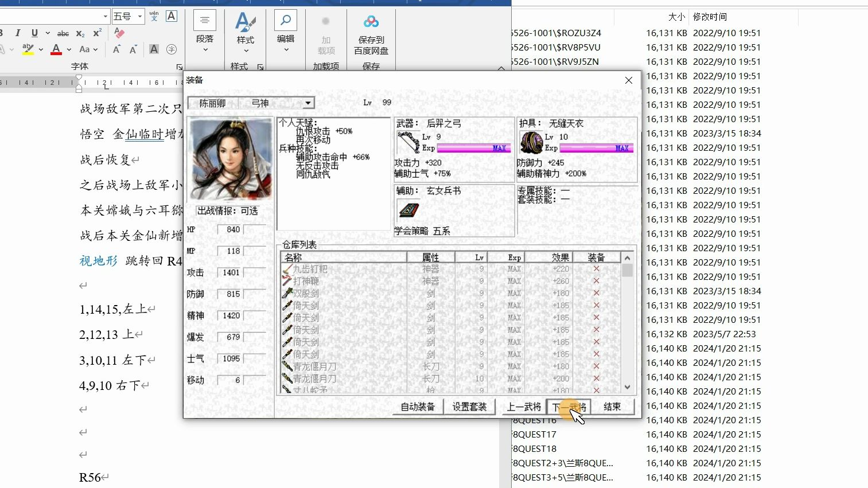Go to next general 下一武将
Viewport: 868px width, 488px height.
pos(569,407)
